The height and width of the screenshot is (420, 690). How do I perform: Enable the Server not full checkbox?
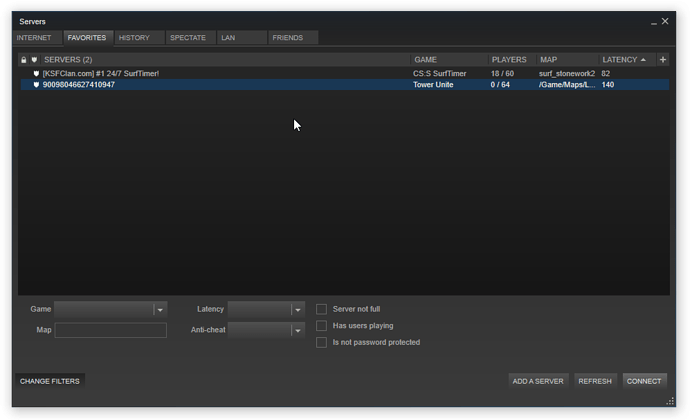(x=322, y=310)
